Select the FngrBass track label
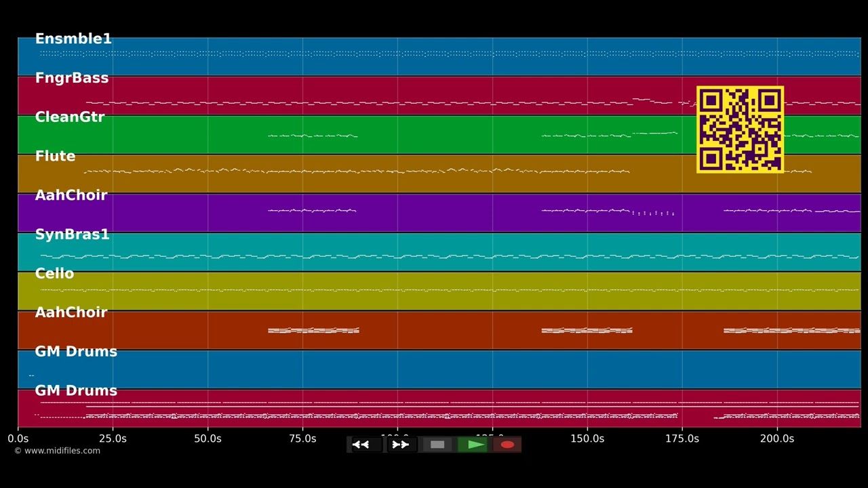The height and width of the screenshot is (488, 868). pyautogui.click(x=72, y=78)
